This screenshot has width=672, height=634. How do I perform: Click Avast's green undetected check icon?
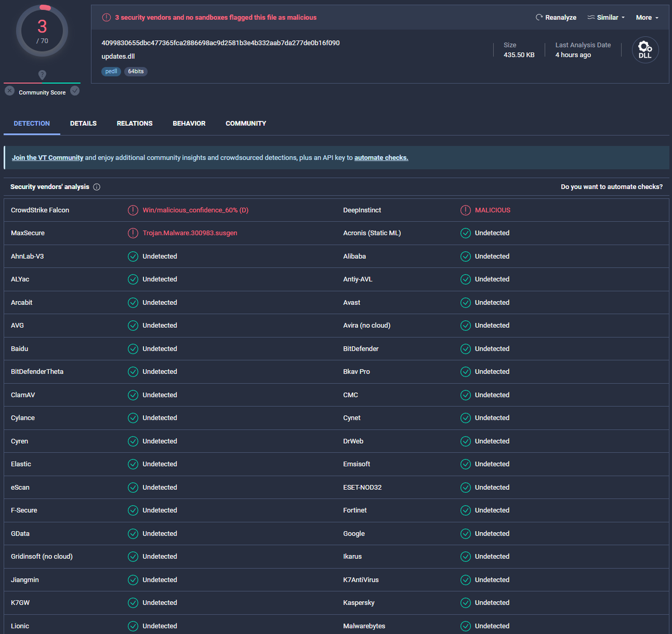[465, 303]
